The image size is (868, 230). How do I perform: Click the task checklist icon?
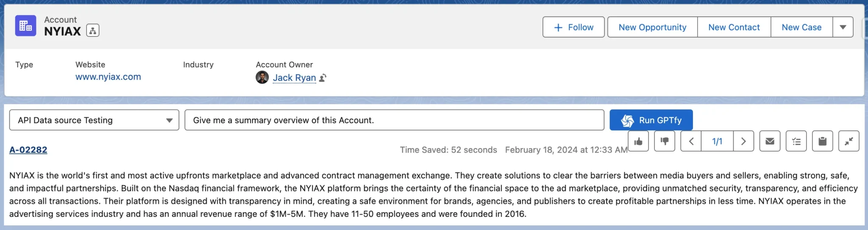[796, 141]
